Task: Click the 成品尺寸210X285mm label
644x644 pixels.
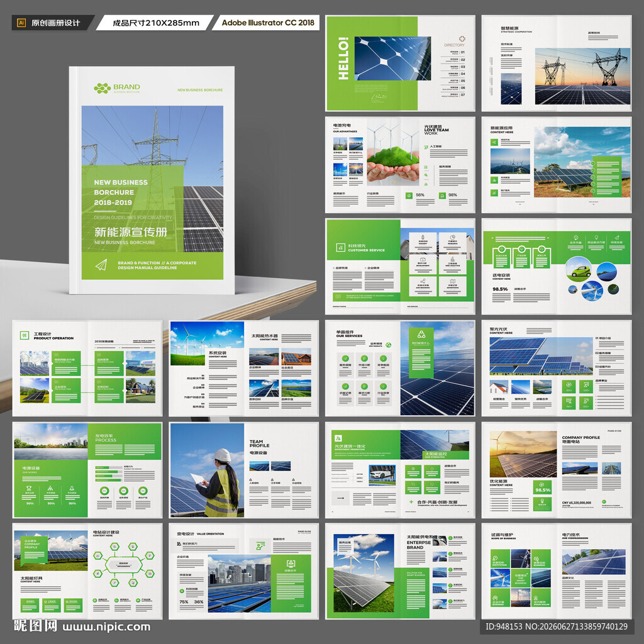Action: coord(156,23)
